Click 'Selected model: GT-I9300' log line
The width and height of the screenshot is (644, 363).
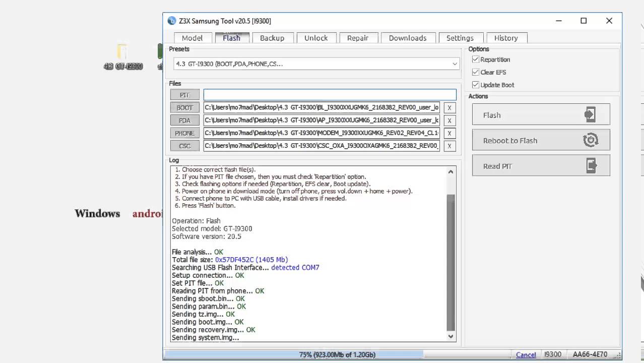pos(212,228)
